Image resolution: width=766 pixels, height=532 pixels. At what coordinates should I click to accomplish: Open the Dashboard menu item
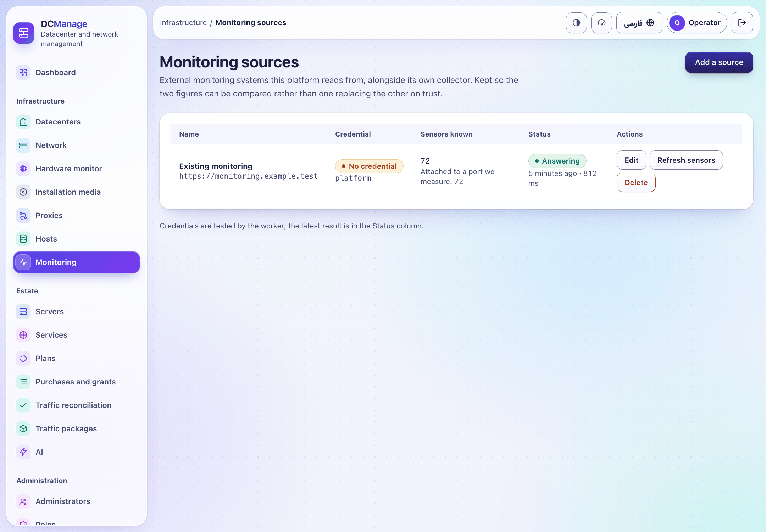[x=77, y=73]
